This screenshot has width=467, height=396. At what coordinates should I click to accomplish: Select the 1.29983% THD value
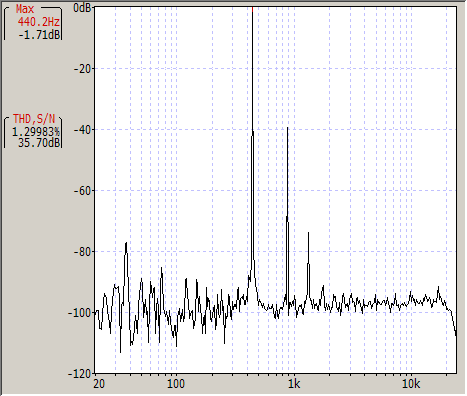tap(36, 132)
